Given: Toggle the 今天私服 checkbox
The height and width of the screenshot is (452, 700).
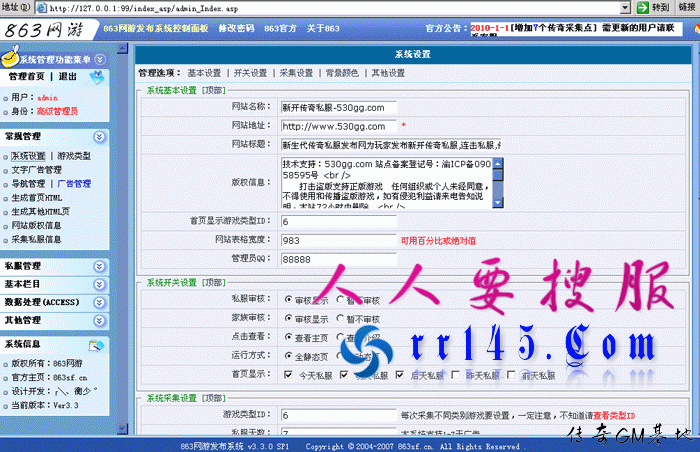Looking at the screenshot, I should [x=288, y=374].
